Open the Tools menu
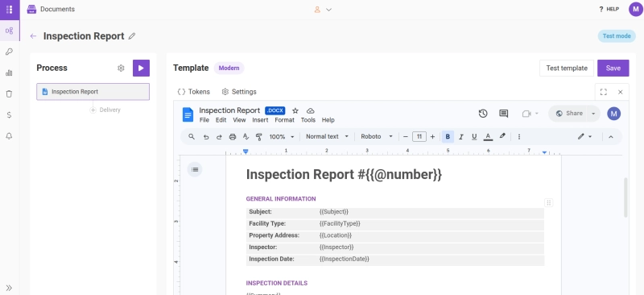 coord(308,120)
